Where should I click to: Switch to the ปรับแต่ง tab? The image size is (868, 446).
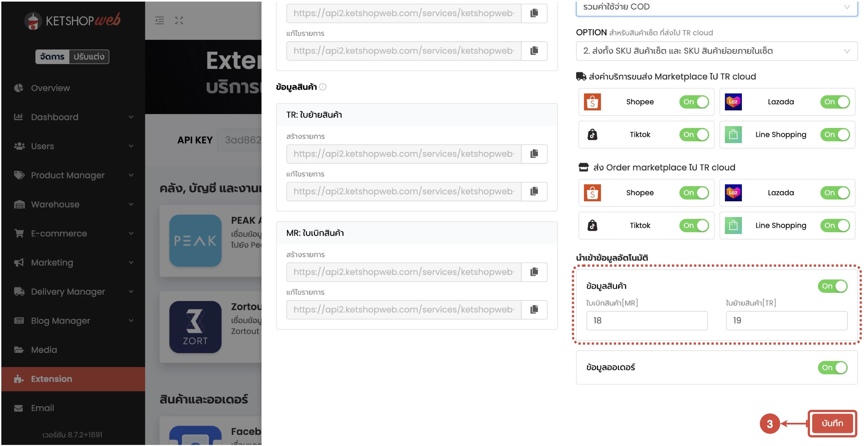[89, 57]
